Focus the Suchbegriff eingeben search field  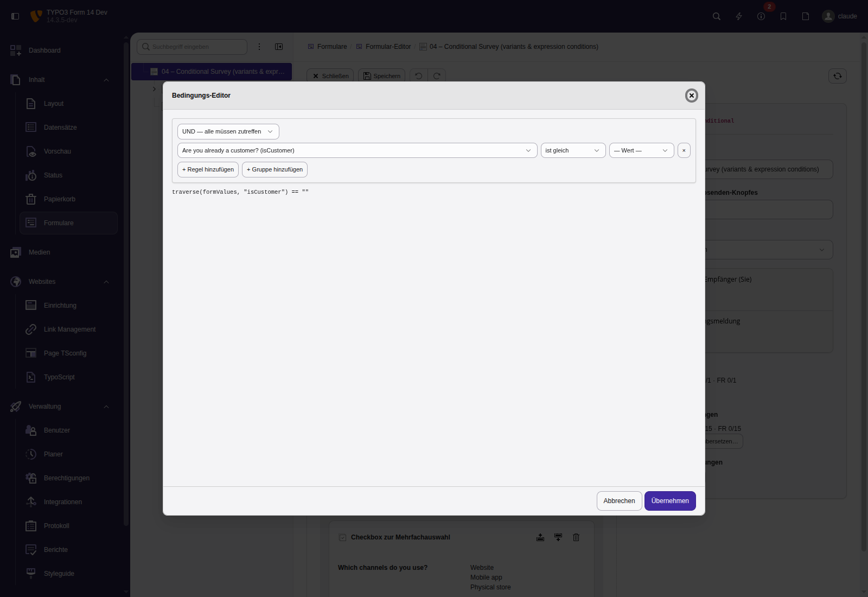[x=192, y=47]
